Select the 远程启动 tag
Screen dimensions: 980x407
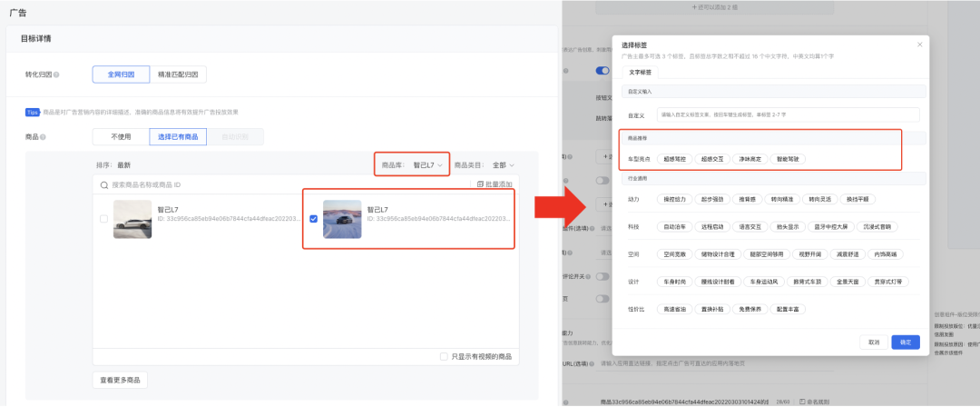click(x=711, y=227)
